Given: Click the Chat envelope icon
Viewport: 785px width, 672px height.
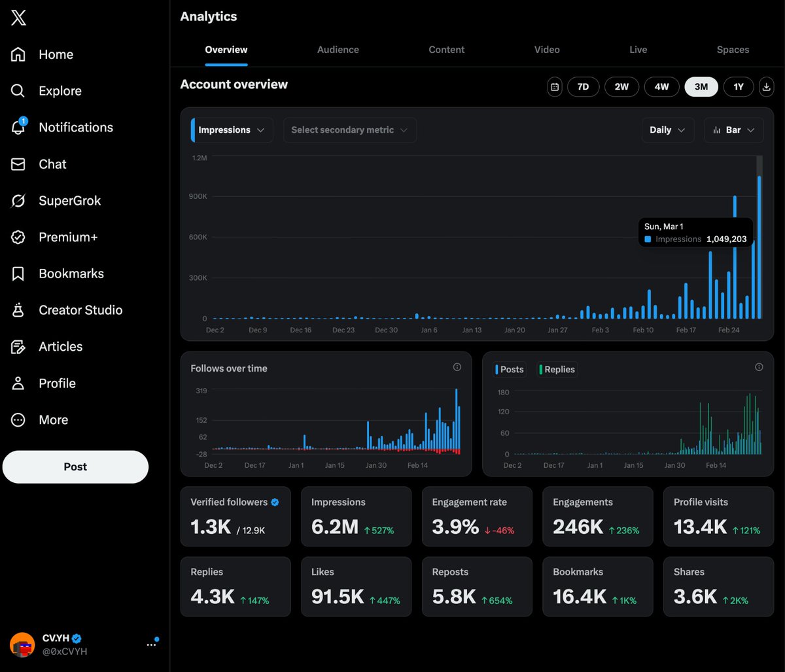Looking at the screenshot, I should [18, 164].
